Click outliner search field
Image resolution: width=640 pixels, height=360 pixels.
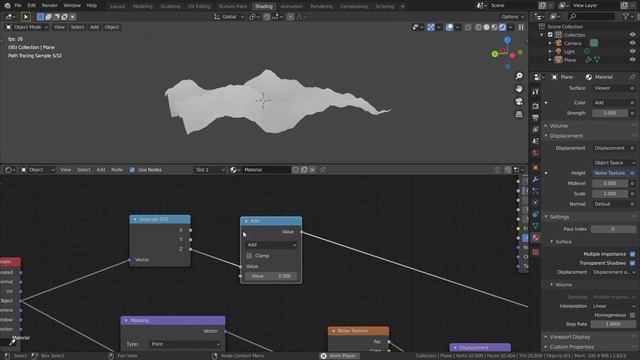591,16
